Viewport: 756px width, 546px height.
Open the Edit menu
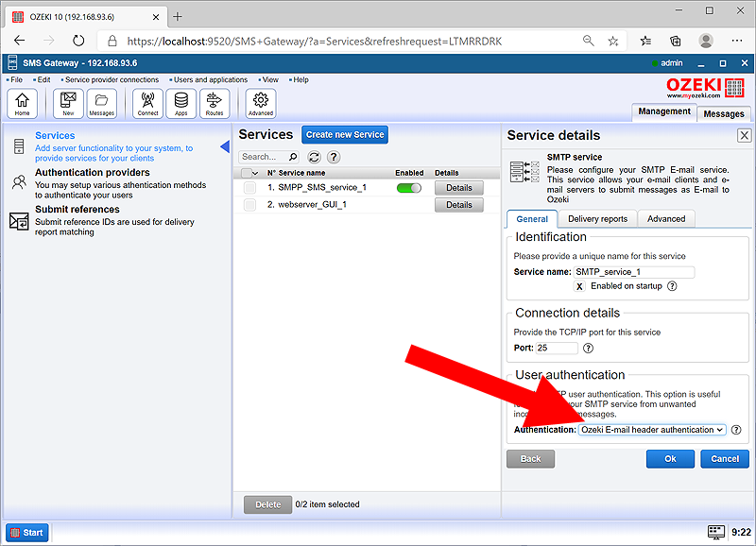pyautogui.click(x=43, y=80)
